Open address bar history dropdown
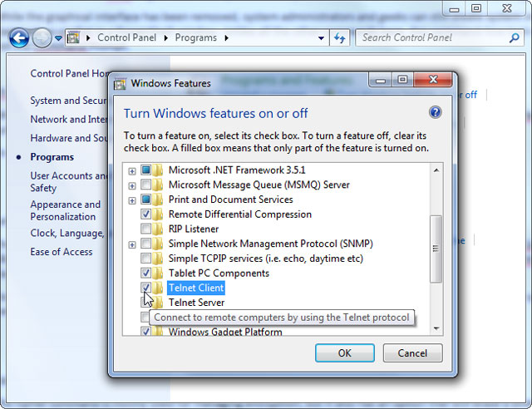532x409 pixels. pyautogui.click(x=321, y=38)
